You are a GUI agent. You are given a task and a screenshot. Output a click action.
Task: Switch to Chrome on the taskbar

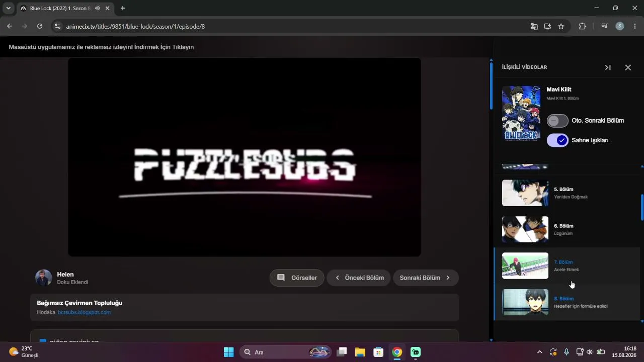point(397,352)
